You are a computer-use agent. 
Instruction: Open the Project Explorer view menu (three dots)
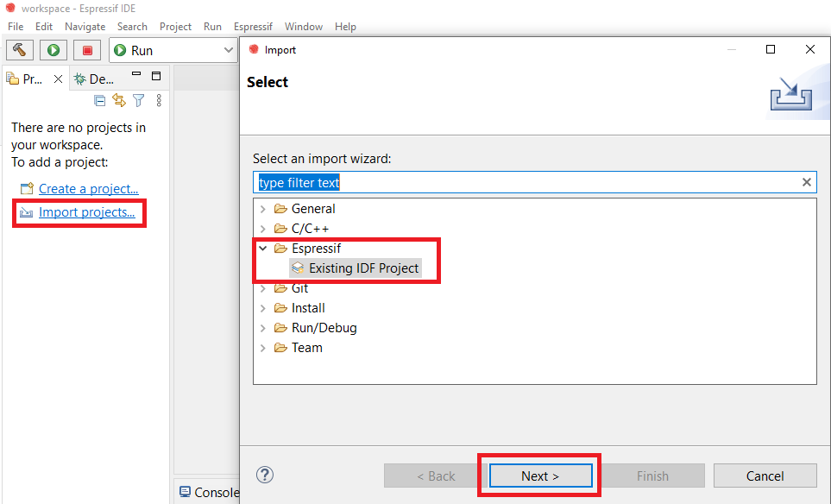(159, 101)
